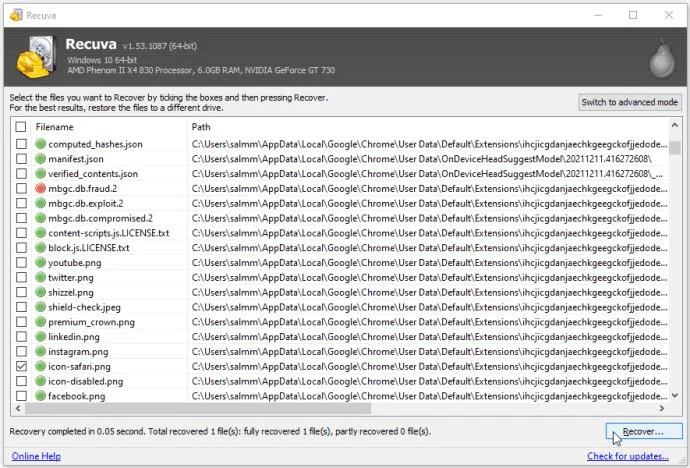Tick checkbox for facebook.png
The image size is (690, 468).
pos(21,396)
